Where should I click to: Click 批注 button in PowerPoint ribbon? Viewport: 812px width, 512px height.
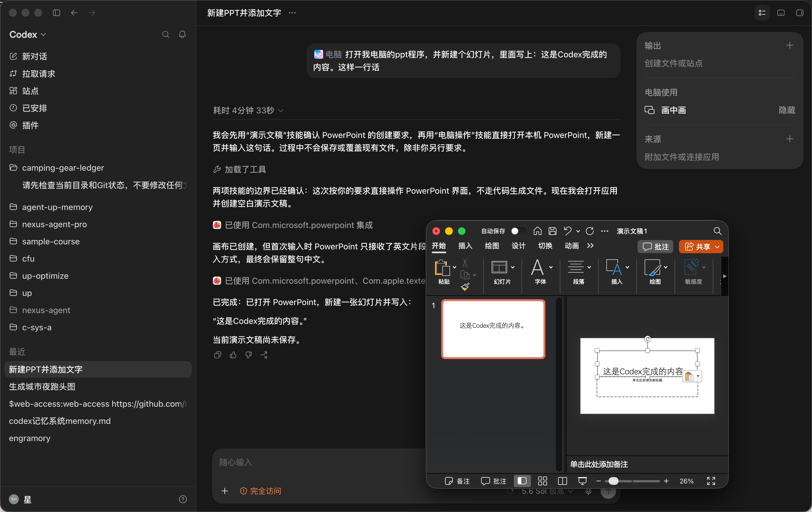(655, 247)
